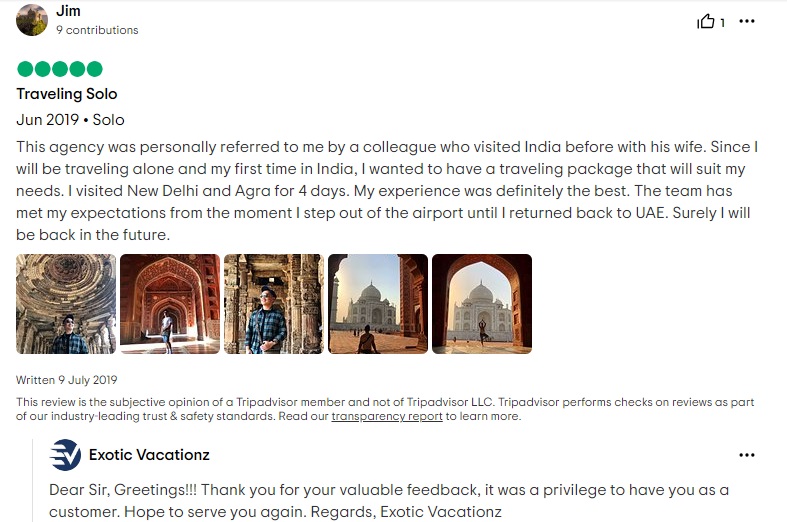Click the Jun 2019 Solo trip label

point(70,120)
